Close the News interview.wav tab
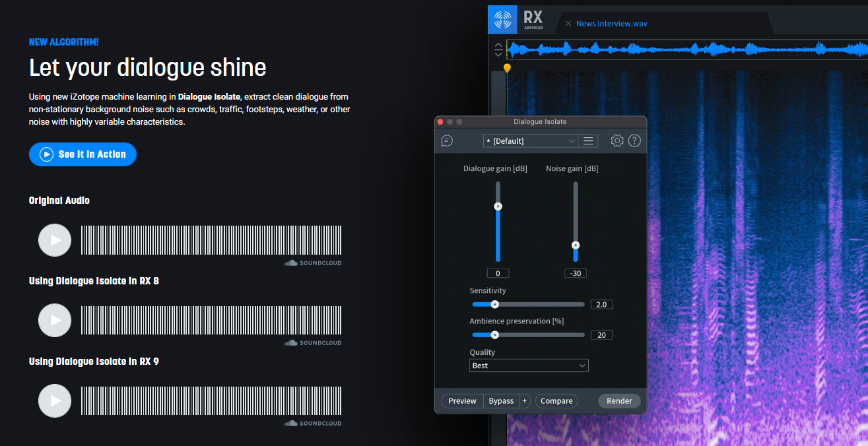 coord(568,24)
